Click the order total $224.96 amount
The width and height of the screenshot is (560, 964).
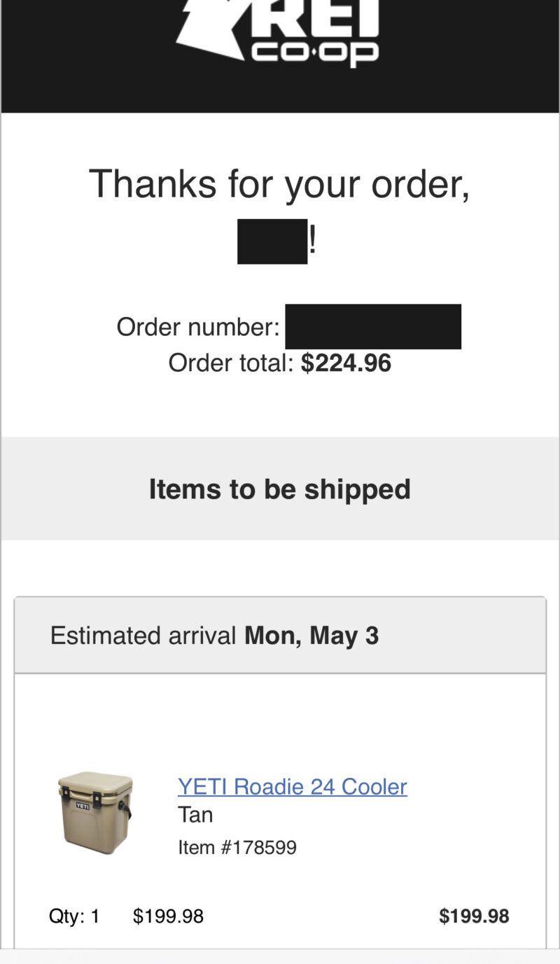tap(346, 363)
